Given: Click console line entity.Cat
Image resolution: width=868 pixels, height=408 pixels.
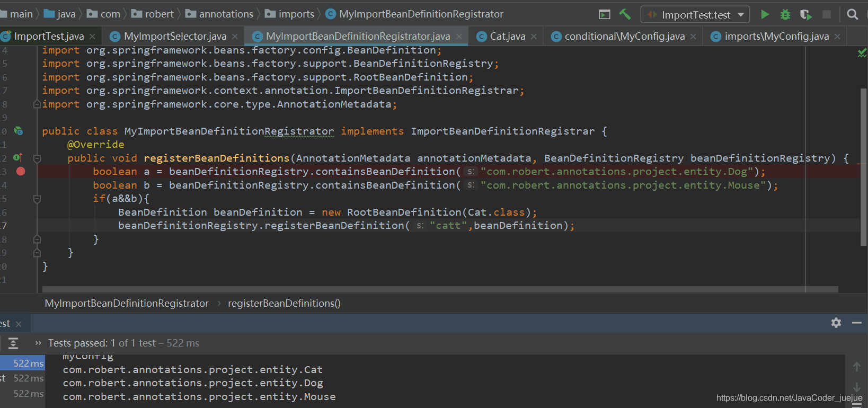Looking at the screenshot, I should point(192,369).
